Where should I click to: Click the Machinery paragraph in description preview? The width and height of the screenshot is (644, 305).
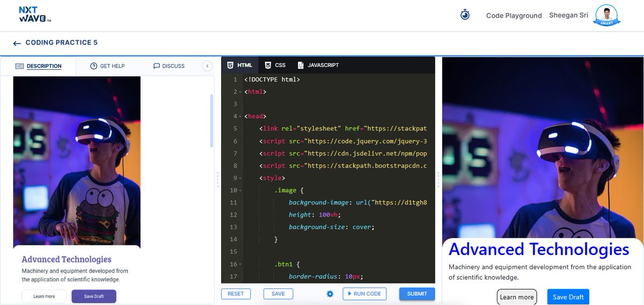(75, 275)
